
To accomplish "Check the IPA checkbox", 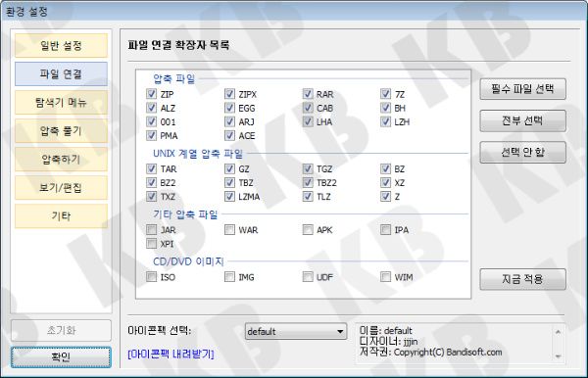I will pos(385,229).
